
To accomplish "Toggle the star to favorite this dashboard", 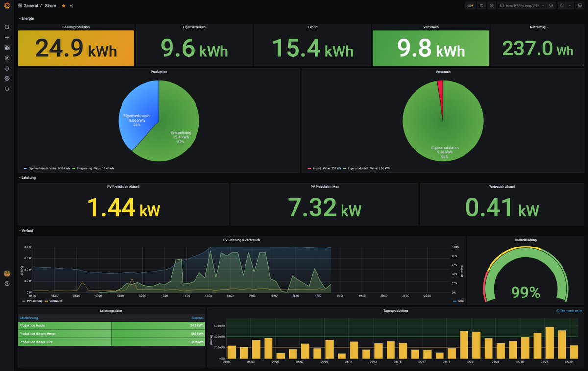I will 63,6.
